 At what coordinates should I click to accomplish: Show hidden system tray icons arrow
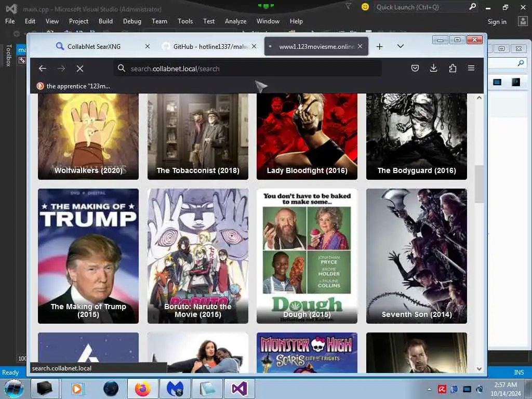click(430, 389)
